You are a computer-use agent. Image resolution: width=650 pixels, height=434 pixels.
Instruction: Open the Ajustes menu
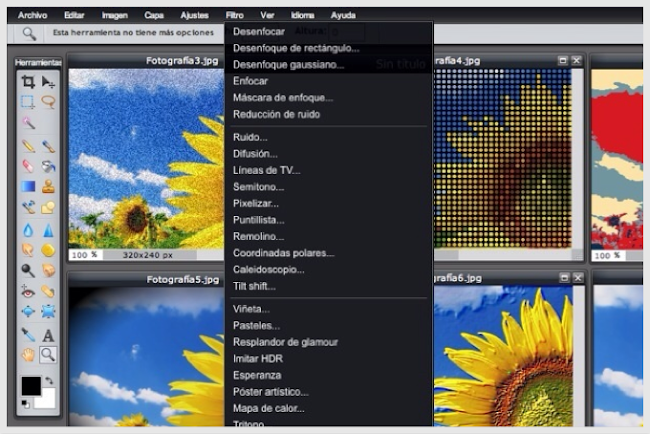pos(193,16)
